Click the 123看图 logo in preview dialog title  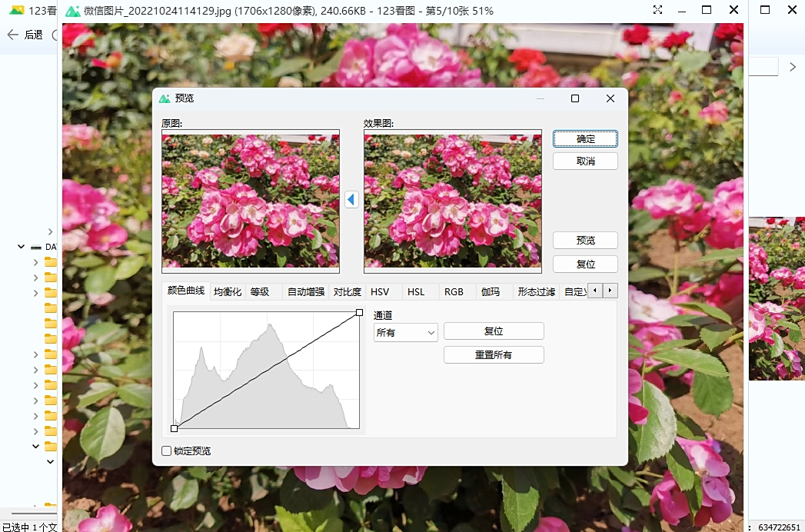[165, 98]
